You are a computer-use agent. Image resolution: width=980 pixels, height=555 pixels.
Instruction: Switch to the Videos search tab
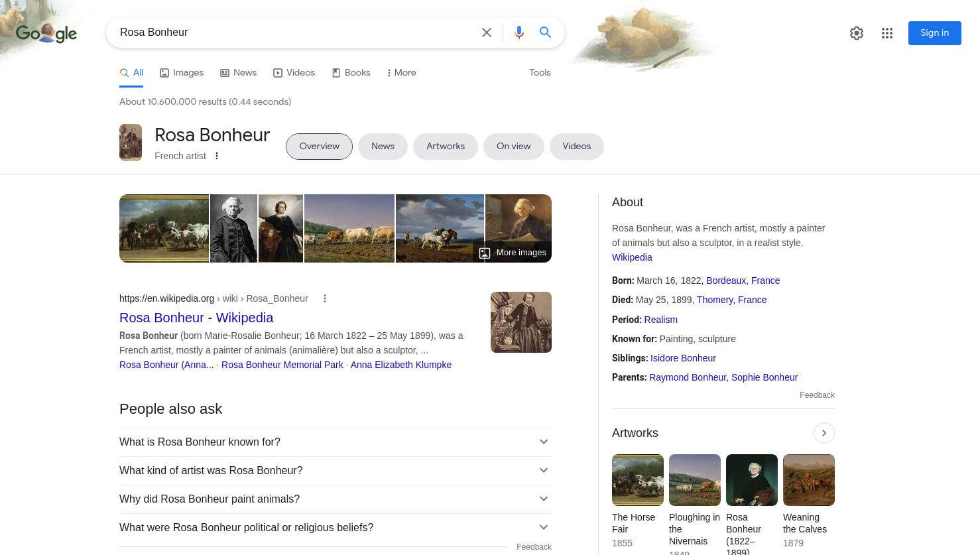coord(294,73)
